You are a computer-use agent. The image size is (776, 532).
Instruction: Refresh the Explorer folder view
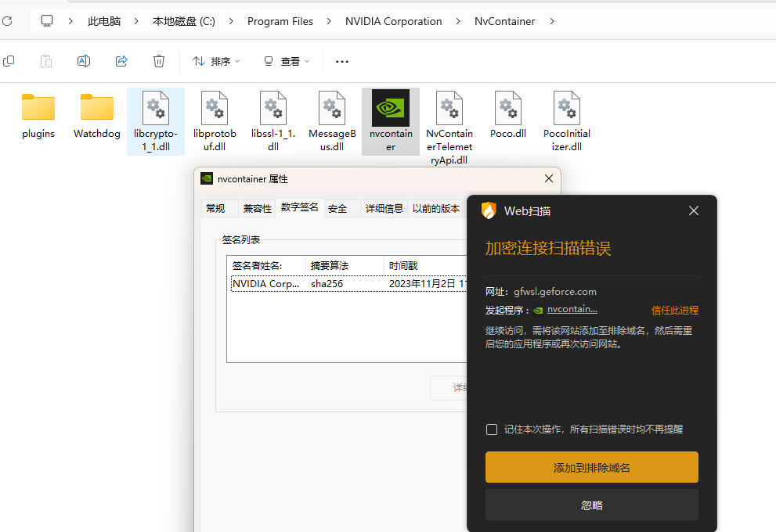click(7, 21)
